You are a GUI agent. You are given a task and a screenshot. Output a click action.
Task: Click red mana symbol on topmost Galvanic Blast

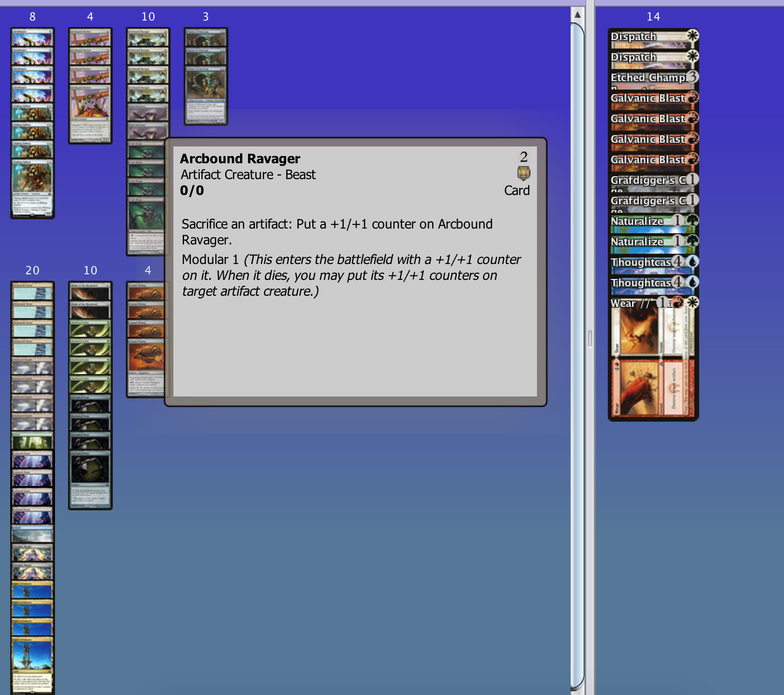pos(693,97)
